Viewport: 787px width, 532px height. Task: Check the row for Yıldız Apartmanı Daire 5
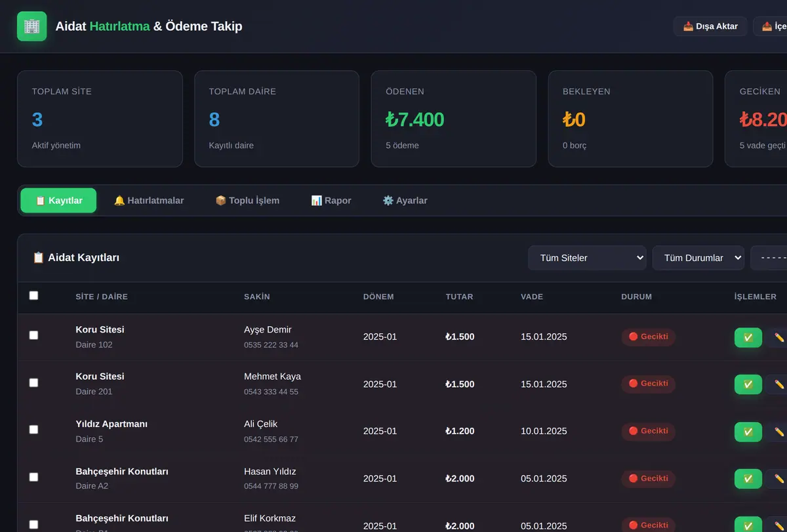(x=34, y=430)
